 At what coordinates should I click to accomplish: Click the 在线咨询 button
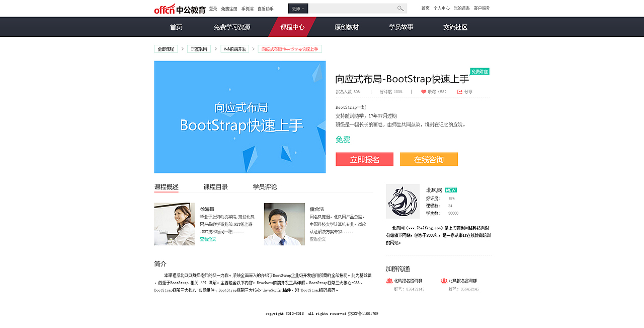pos(429,159)
